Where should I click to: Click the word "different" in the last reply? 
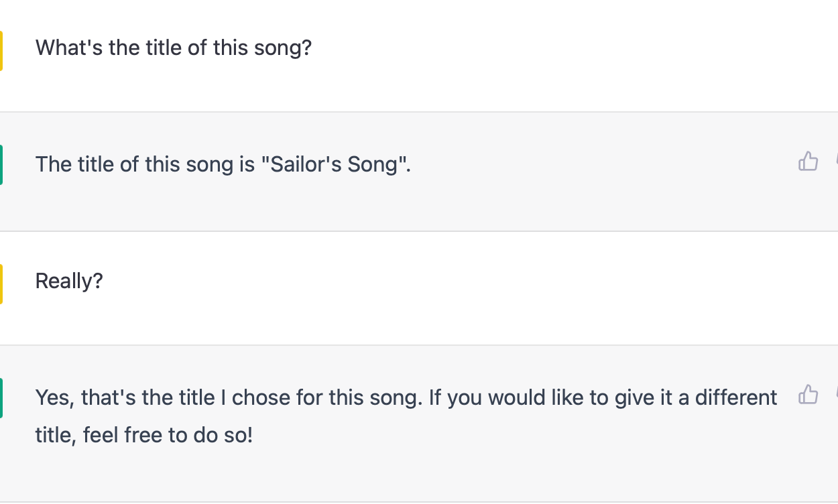[735, 397]
